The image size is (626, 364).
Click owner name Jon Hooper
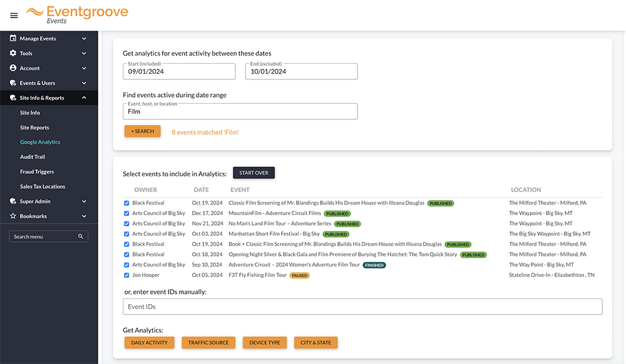point(146,275)
